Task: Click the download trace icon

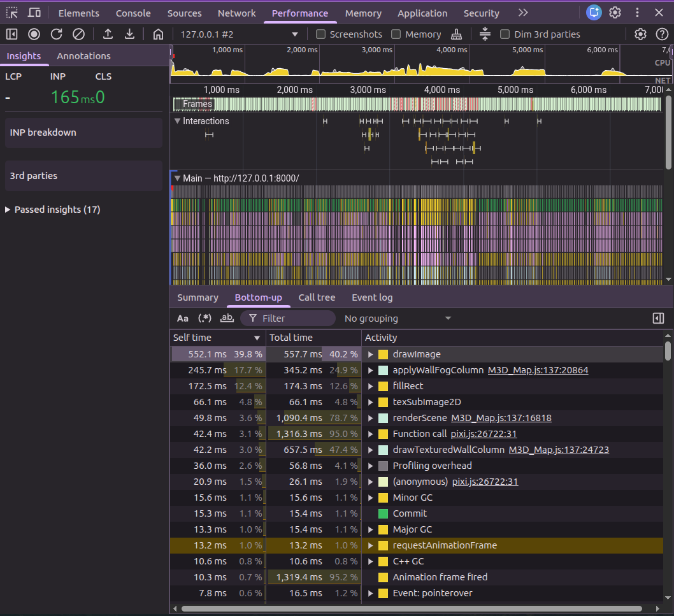Action: (129, 34)
